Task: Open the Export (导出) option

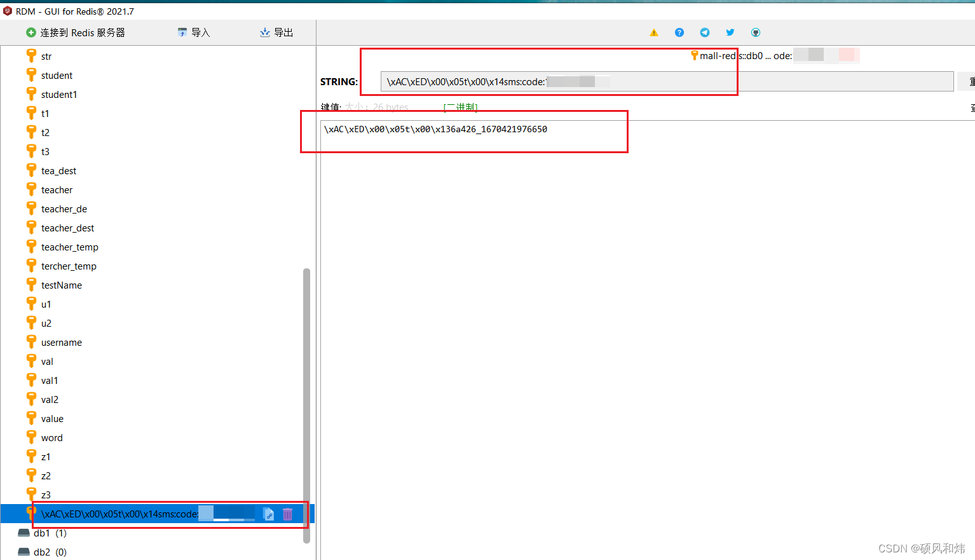Action: click(x=276, y=32)
